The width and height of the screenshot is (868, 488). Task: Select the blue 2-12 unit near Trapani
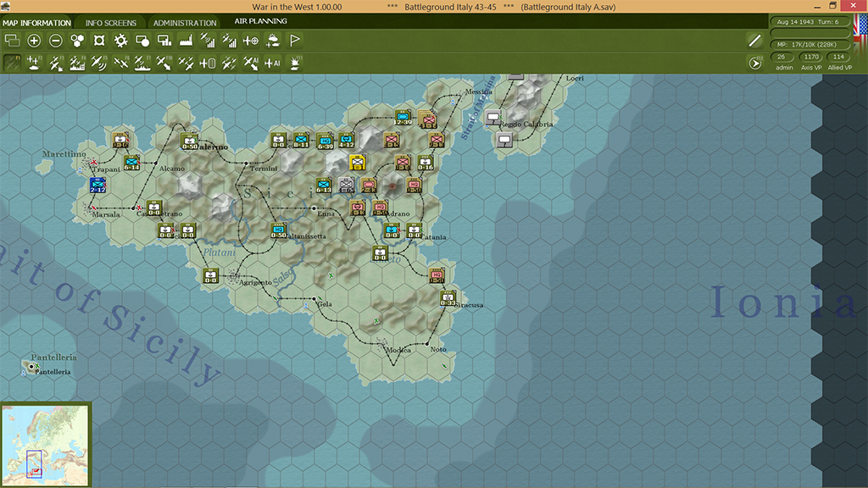coord(98,185)
